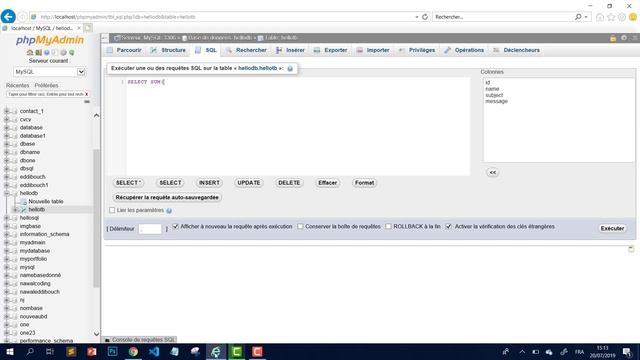Switch to the Structure tab
The height and width of the screenshot is (360, 640).
(168, 50)
